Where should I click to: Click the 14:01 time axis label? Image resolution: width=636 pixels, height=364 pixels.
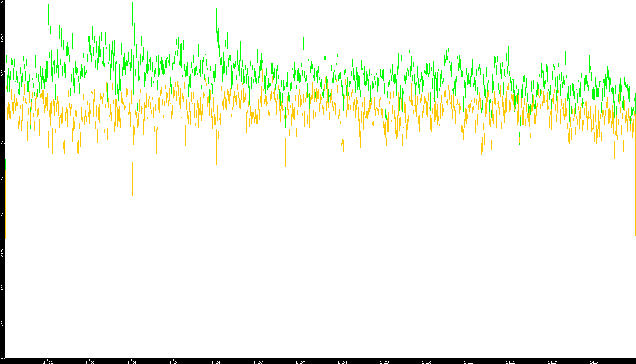(x=48, y=362)
